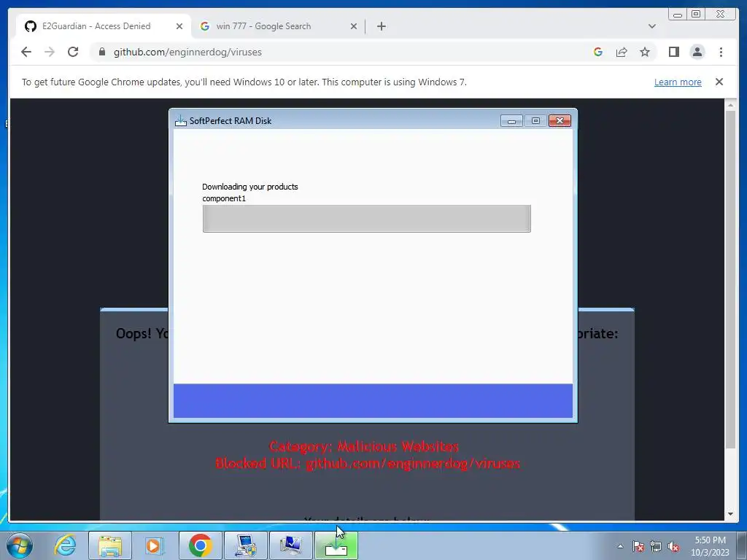Open the Action Center flag icon

coord(638,546)
